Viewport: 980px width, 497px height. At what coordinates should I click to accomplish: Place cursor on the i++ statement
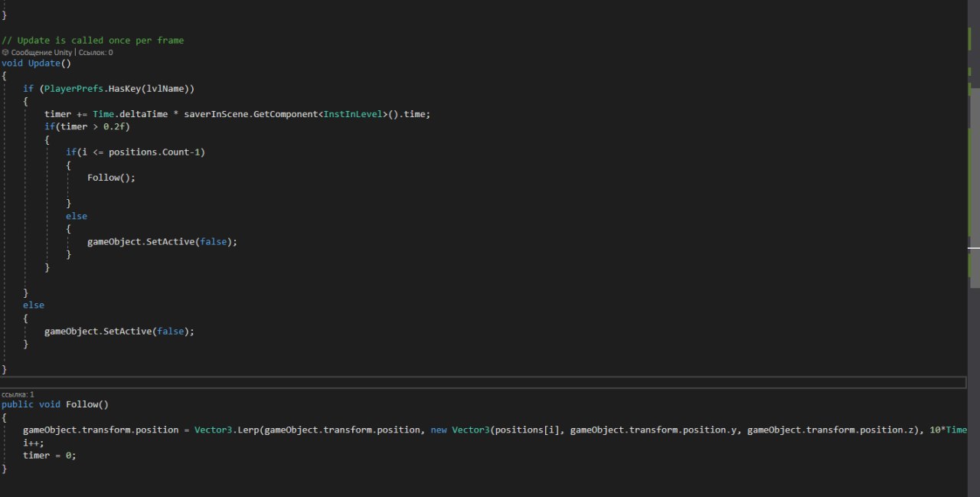pyautogui.click(x=33, y=443)
